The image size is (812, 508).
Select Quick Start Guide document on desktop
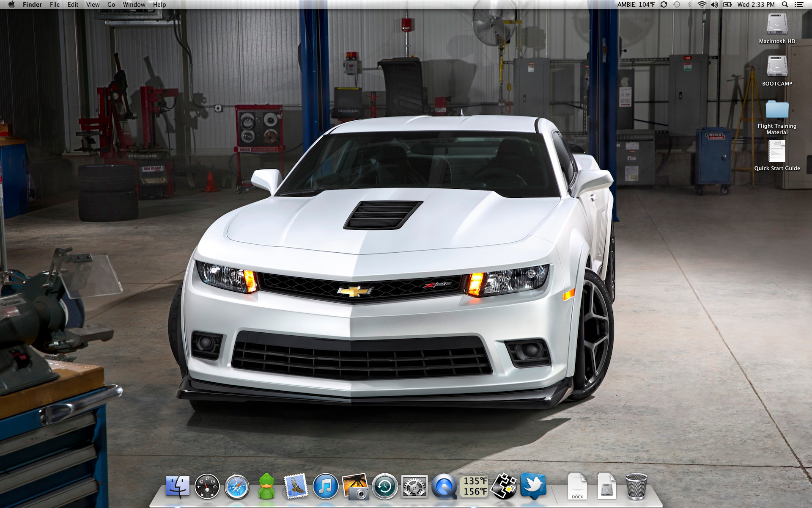[x=777, y=151]
